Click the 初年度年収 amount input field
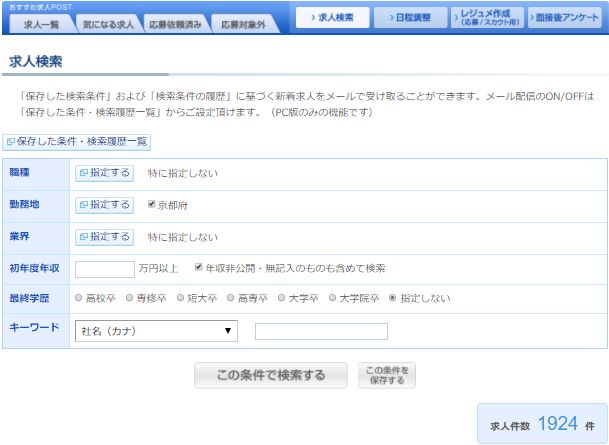Screen dimensions: 609x445 click(104, 269)
